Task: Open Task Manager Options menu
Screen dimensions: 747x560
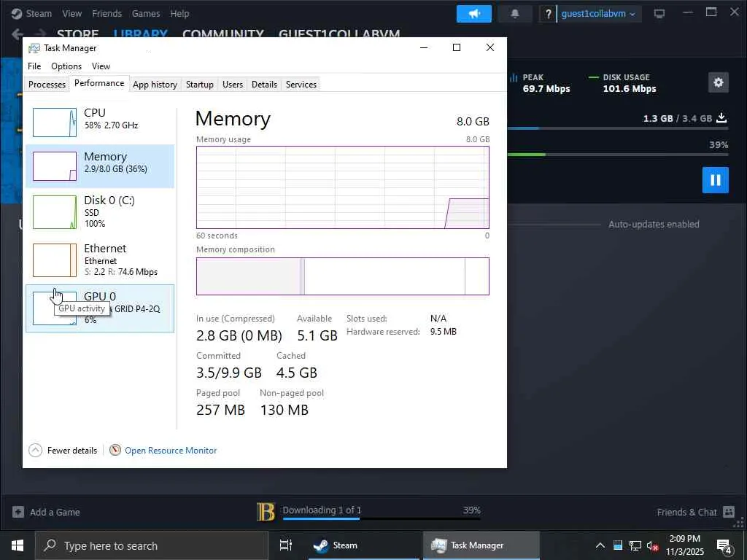Action: [66, 66]
